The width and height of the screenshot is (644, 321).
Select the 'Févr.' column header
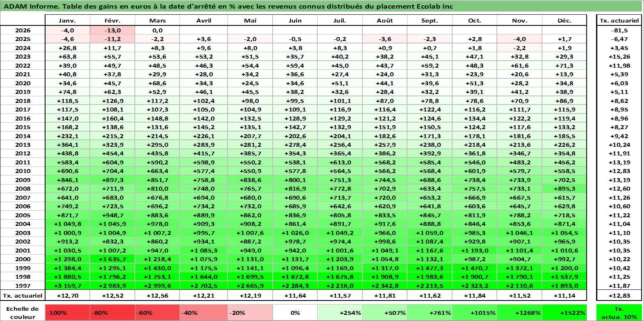(x=112, y=20)
